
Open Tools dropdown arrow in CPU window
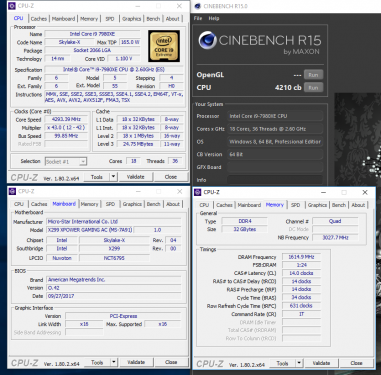pos(113,177)
